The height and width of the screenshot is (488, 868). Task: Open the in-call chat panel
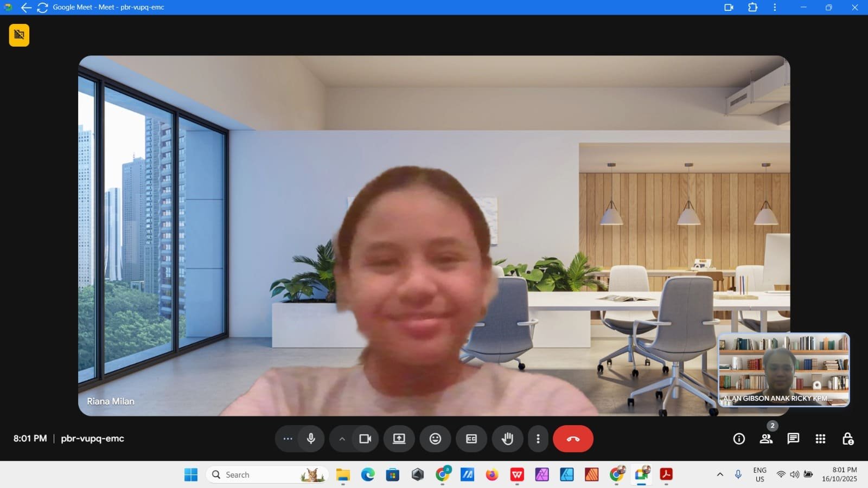tap(793, 439)
